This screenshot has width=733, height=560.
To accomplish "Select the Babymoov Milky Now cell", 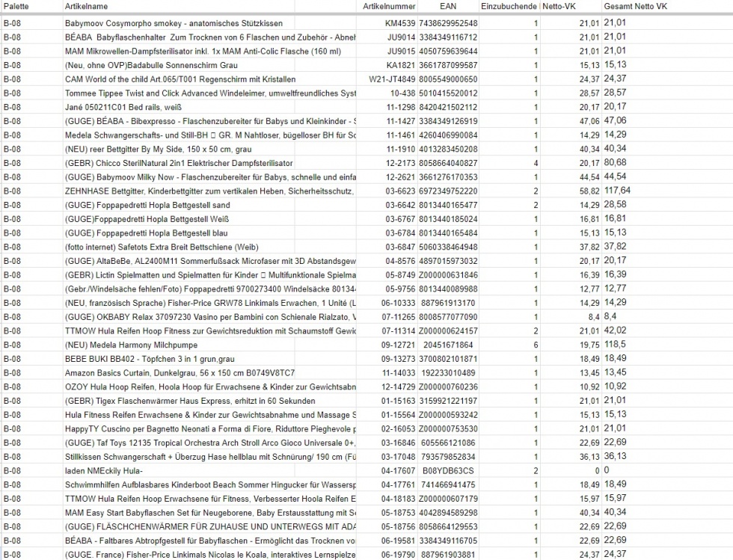I will pyautogui.click(x=209, y=178).
